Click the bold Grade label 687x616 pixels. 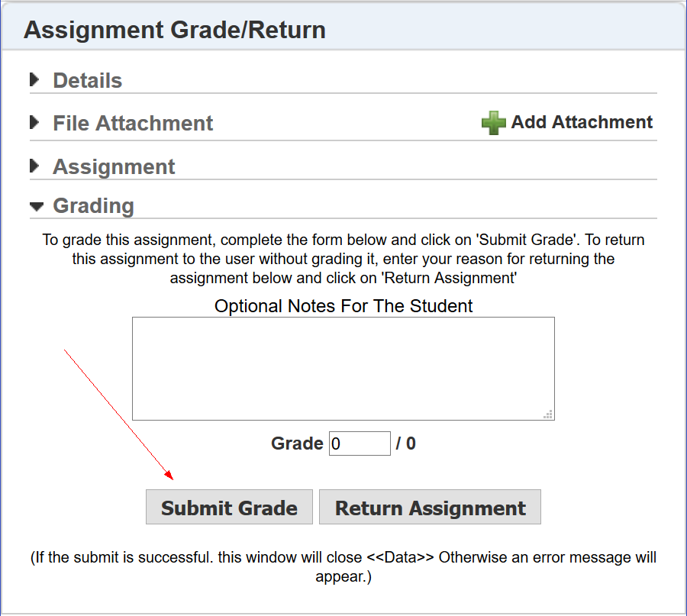coord(297,443)
